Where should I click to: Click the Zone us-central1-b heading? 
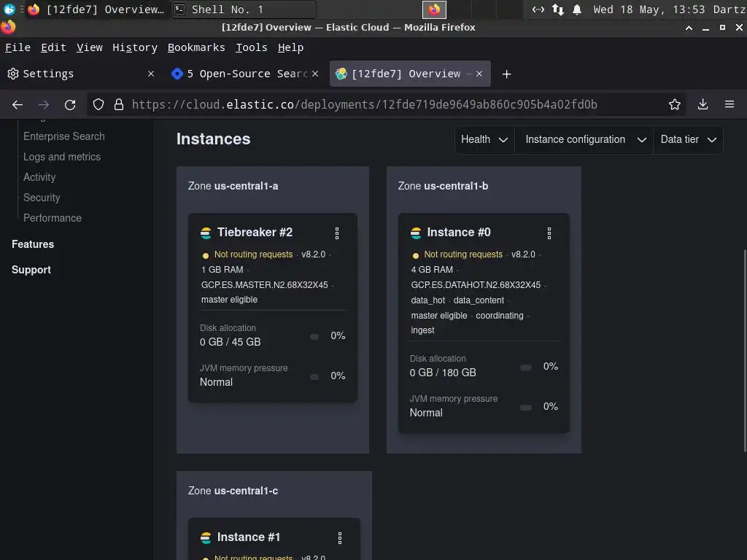point(443,186)
